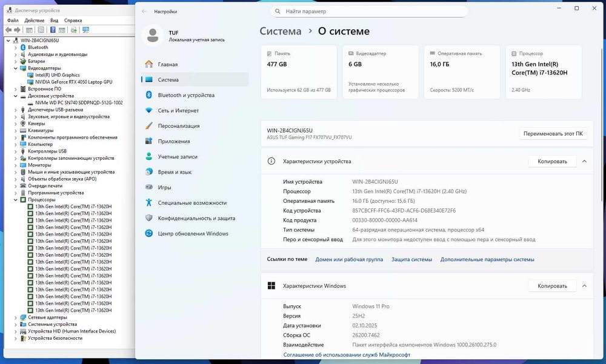Select NVMe WD PC SN740 disk device

(79, 103)
